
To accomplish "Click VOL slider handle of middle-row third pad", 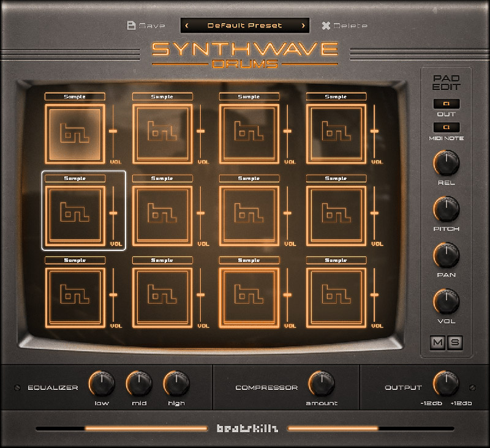I will pos(287,213).
